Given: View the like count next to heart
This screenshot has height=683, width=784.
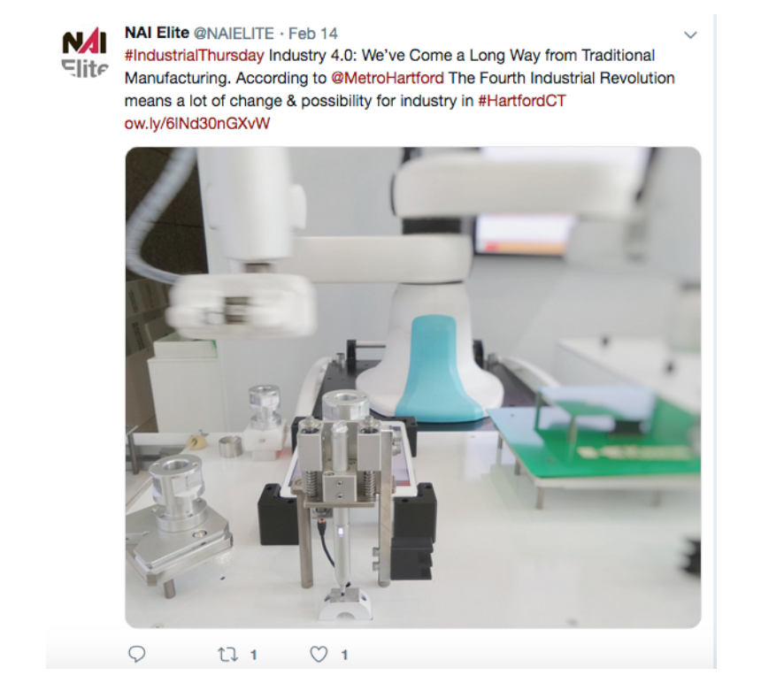Looking at the screenshot, I should click(344, 655).
